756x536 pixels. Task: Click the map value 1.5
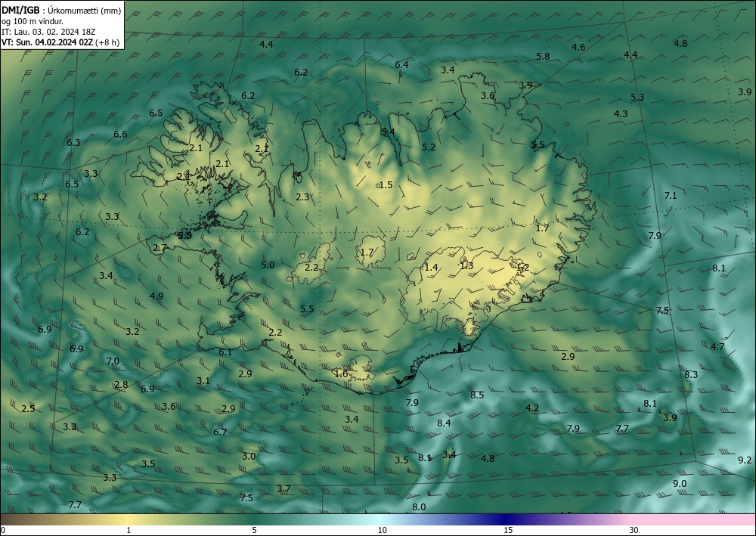[x=386, y=185]
